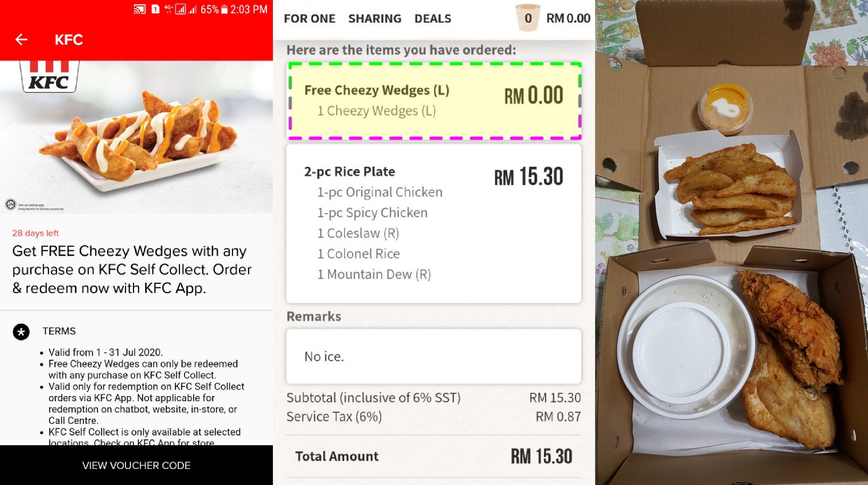Click the signal strength icon
Image resolution: width=868 pixels, height=485 pixels.
pos(180,9)
